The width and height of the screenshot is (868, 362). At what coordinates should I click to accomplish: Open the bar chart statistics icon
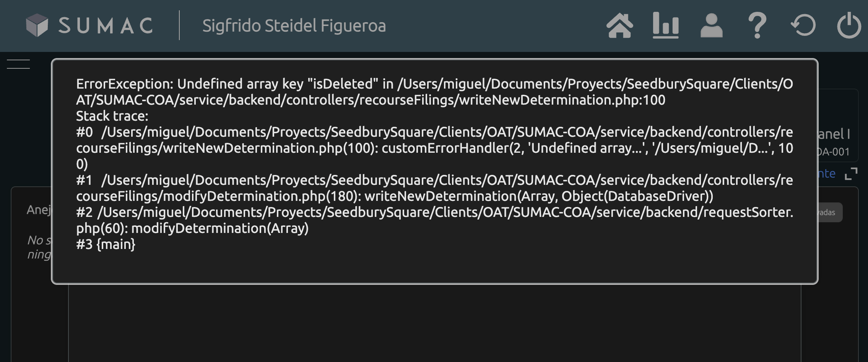pyautogui.click(x=665, y=26)
